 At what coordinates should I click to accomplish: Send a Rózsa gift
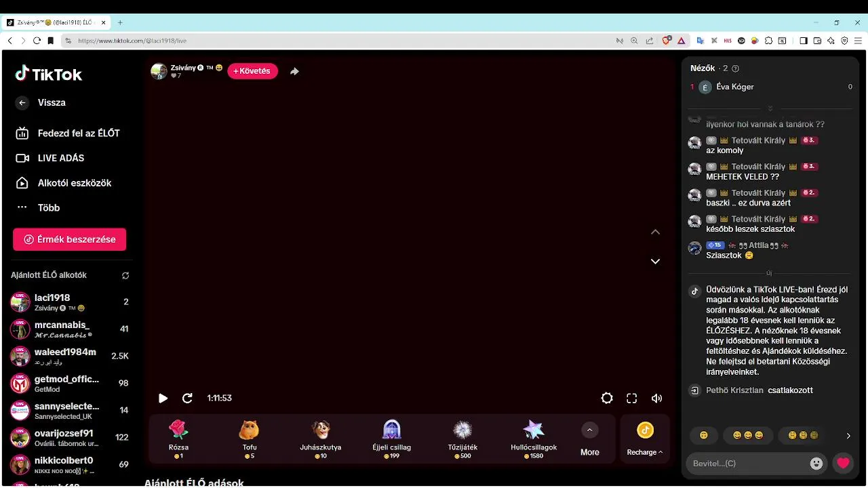click(x=178, y=439)
